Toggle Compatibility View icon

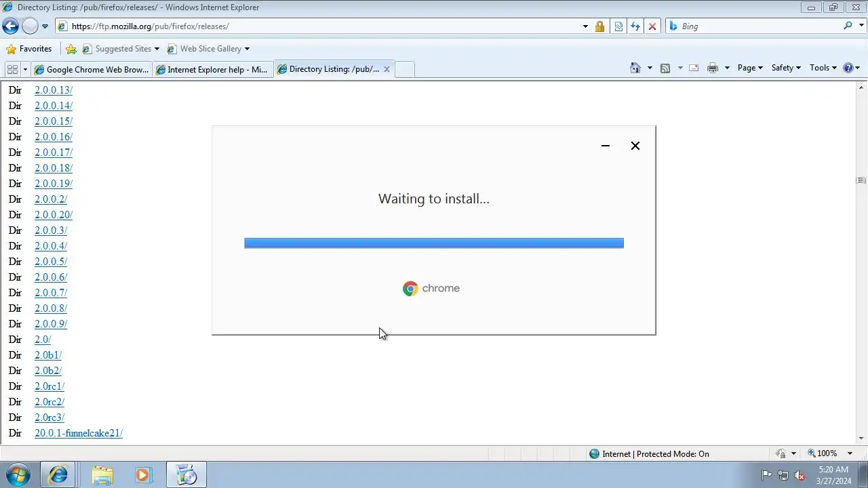point(618,26)
